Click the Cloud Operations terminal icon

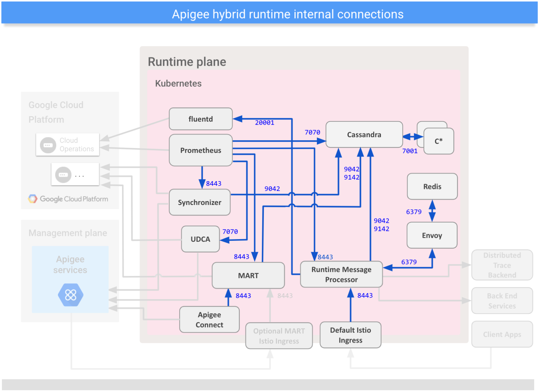(47, 144)
